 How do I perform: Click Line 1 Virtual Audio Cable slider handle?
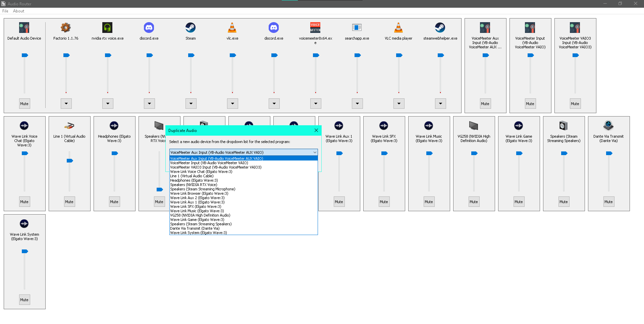pyautogui.click(x=70, y=161)
